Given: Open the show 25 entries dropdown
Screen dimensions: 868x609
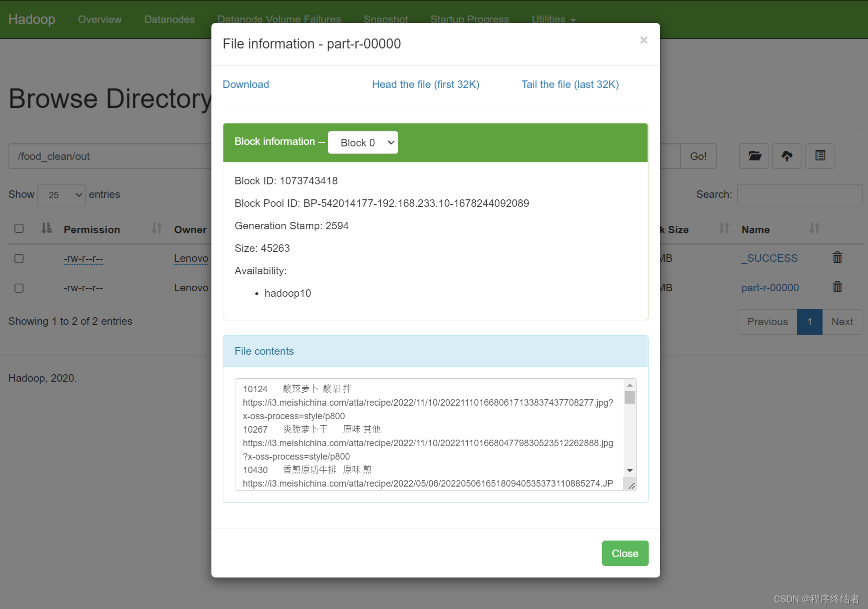Looking at the screenshot, I should [x=62, y=195].
